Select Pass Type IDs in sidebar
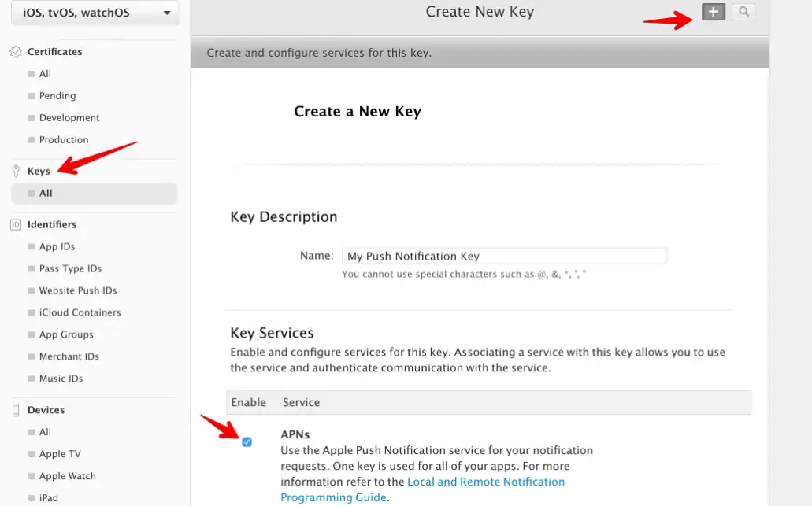 tap(70, 269)
